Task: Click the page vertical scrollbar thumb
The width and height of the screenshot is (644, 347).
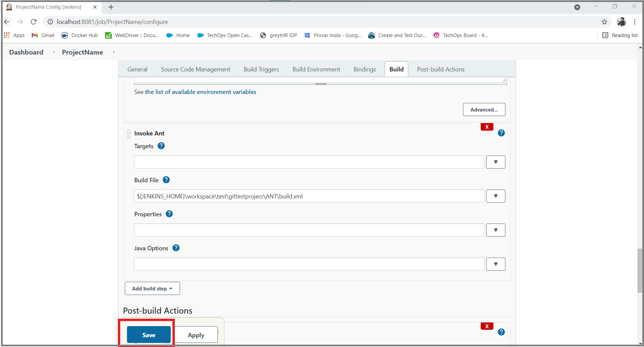Action: coord(640,271)
